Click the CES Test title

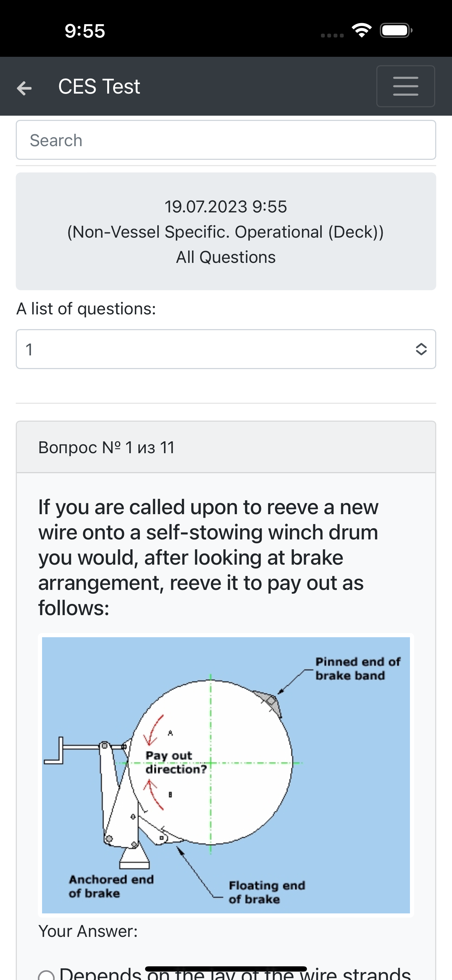click(x=99, y=86)
